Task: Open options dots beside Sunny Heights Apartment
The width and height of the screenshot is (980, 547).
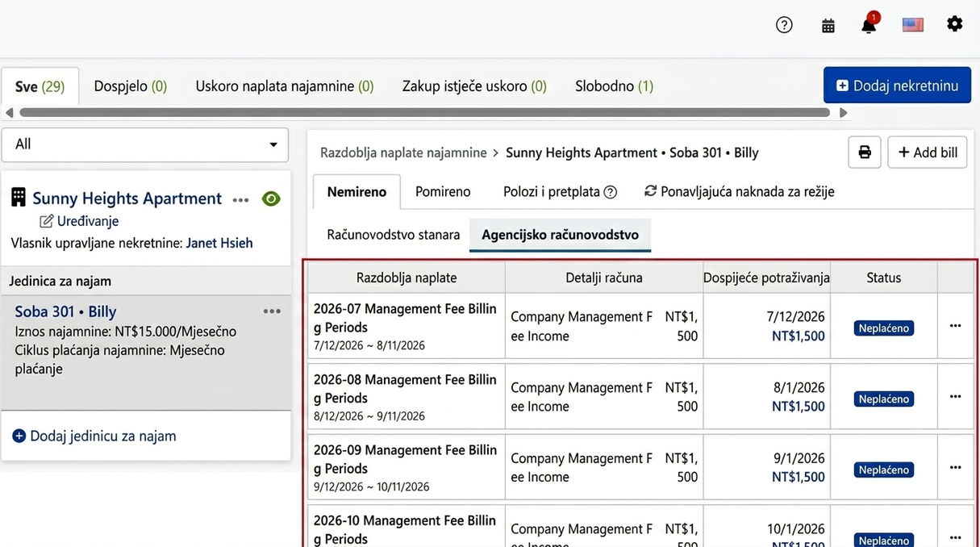Action: pos(240,200)
